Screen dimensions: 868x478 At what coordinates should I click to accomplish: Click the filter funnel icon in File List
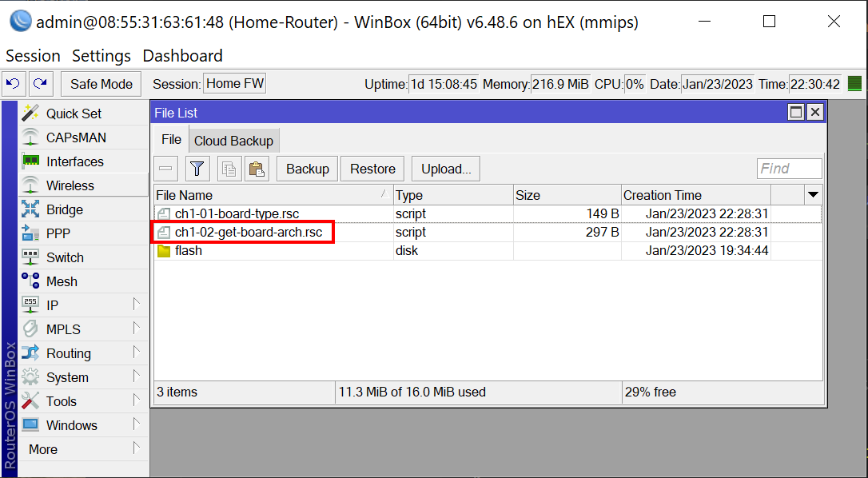point(197,169)
